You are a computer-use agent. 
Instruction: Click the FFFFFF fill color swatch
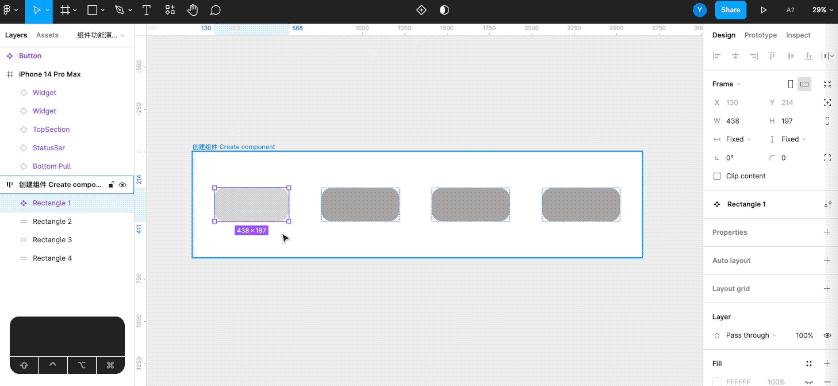pyautogui.click(x=717, y=382)
